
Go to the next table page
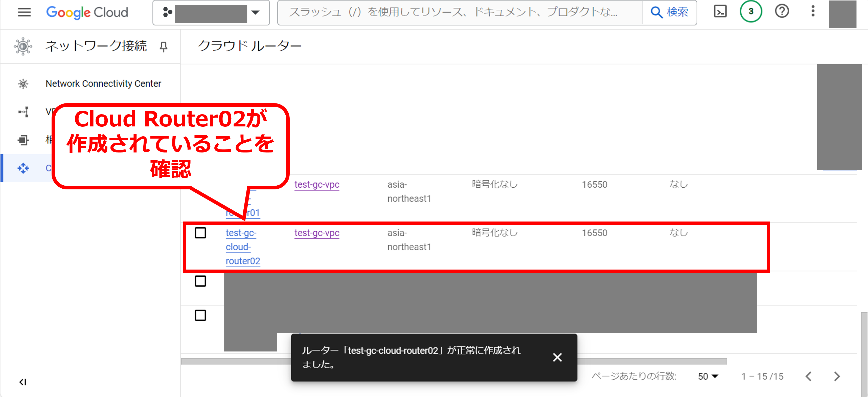[836, 376]
